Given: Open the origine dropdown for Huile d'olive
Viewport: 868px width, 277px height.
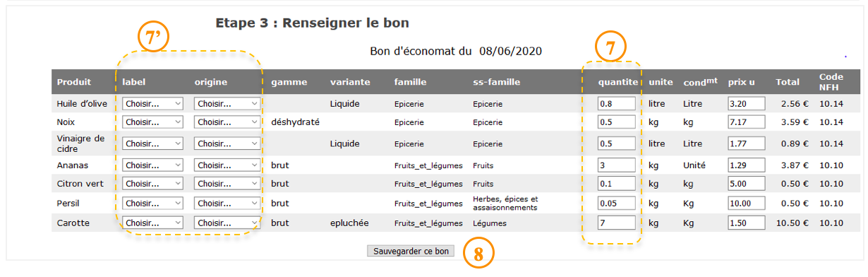Looking at the screenshot, I should 227,103.
